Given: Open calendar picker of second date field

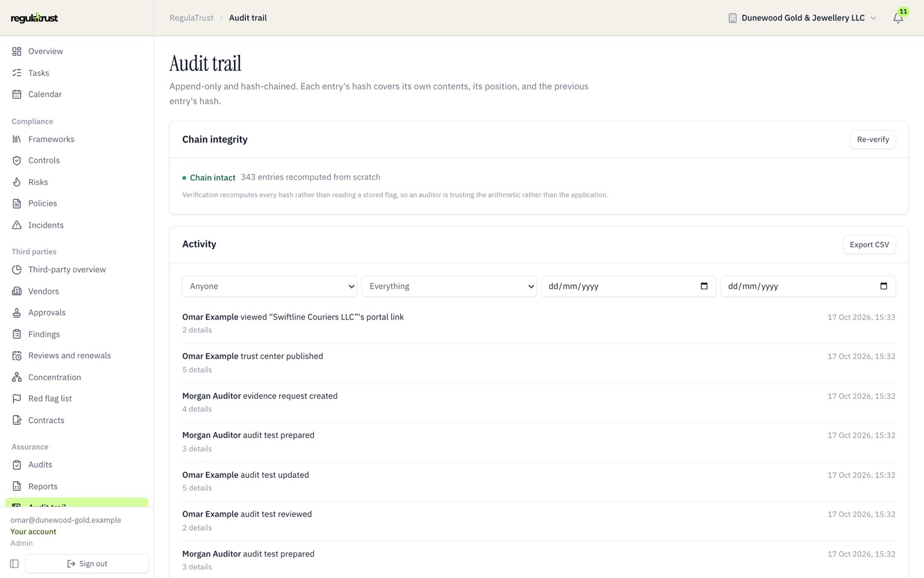Looking at the screenshot, I should pyautogui.click(x=884, y=286).
